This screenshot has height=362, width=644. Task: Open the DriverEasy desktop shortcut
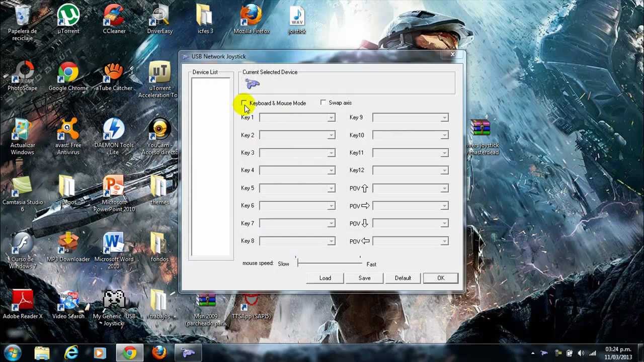pos(159,19)
